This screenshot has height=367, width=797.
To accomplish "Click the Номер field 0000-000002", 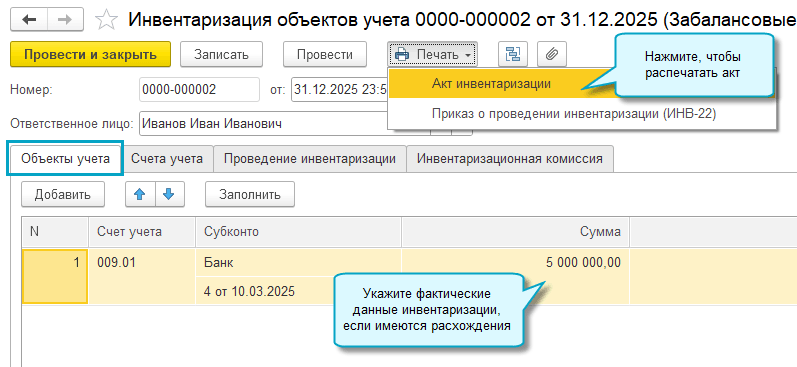I will [x=199, y=90].
